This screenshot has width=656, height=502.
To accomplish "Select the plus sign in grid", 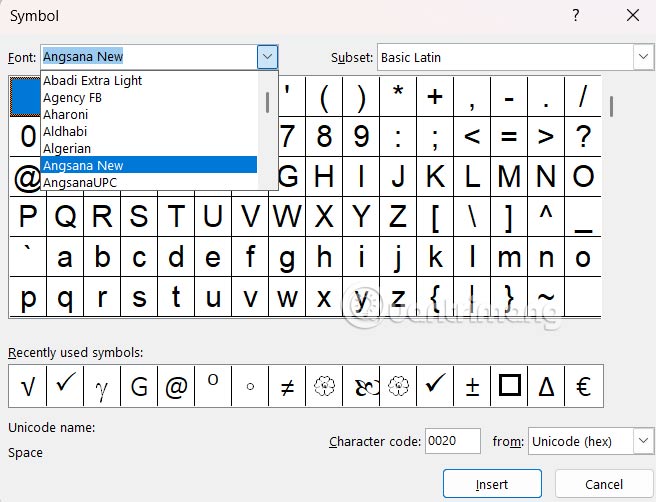I will coord(435,96).
